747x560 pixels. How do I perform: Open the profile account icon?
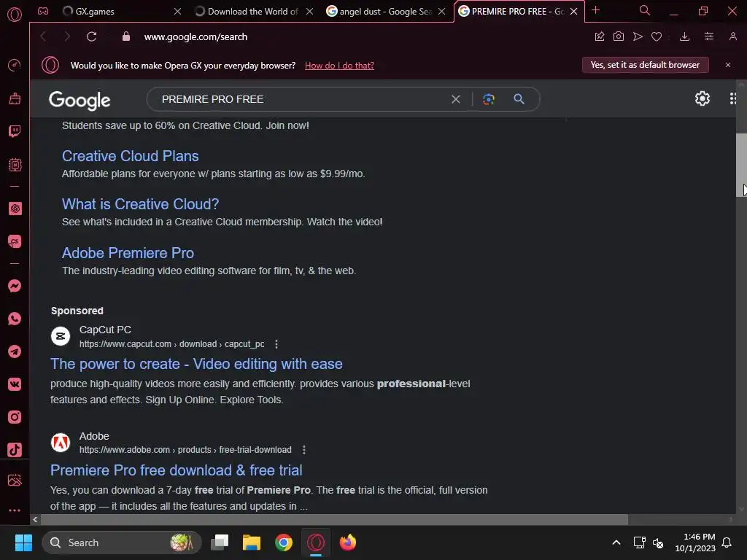(732, 36)
